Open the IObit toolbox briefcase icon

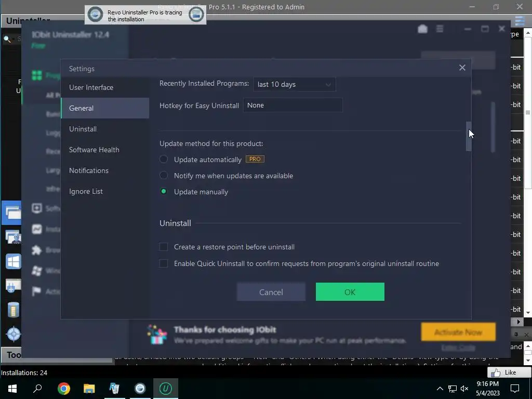[x=422, y=29]
